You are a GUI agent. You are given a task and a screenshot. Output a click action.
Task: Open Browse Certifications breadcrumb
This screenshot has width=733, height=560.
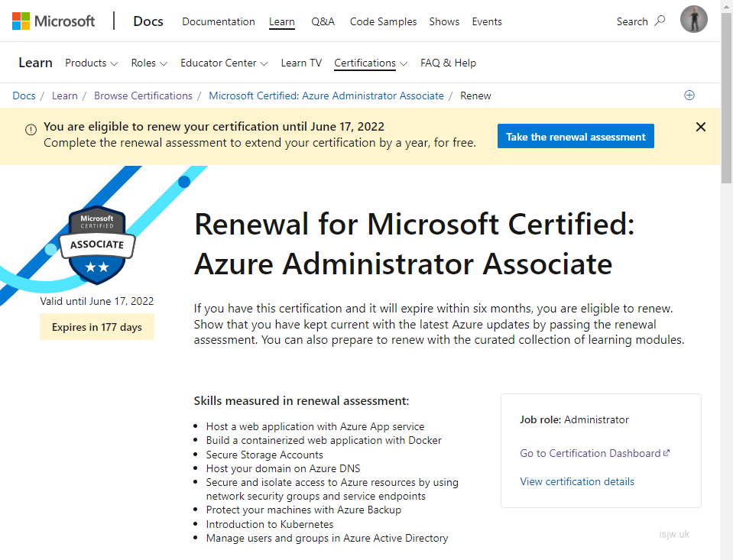[x=143, y=95]
